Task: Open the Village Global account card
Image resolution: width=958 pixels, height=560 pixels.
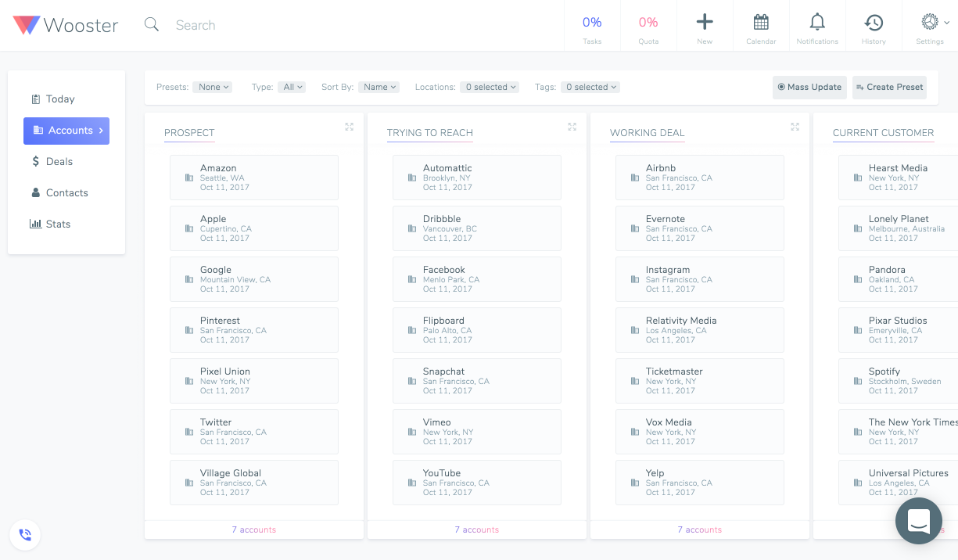Action: 254,483
